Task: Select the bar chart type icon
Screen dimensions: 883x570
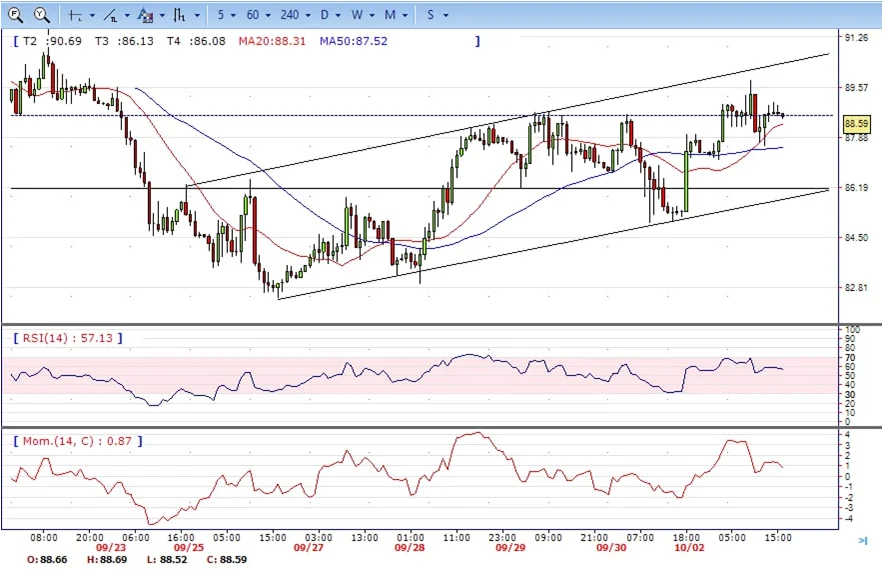Action: point(180,15)
